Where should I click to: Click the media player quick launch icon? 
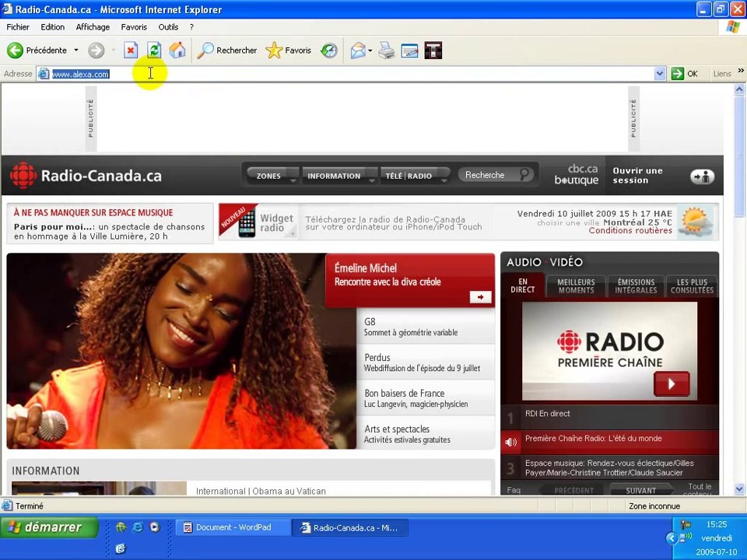click(154, 527)
